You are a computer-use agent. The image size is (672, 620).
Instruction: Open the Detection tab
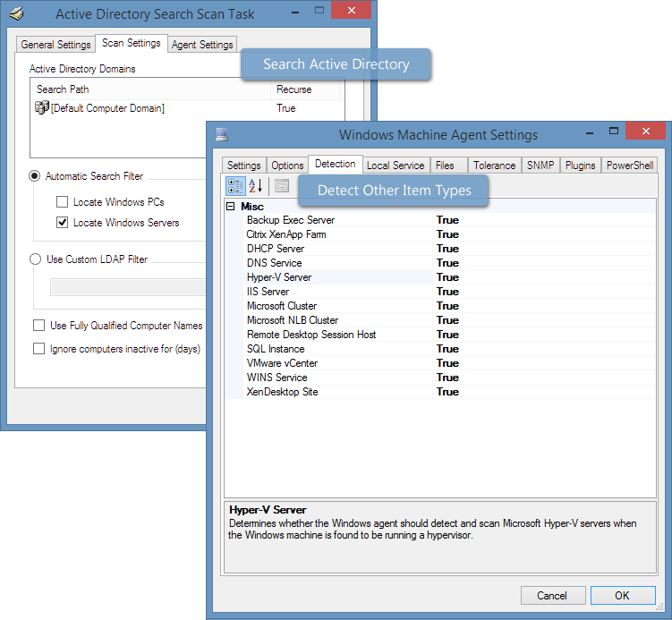coord(336,164)
